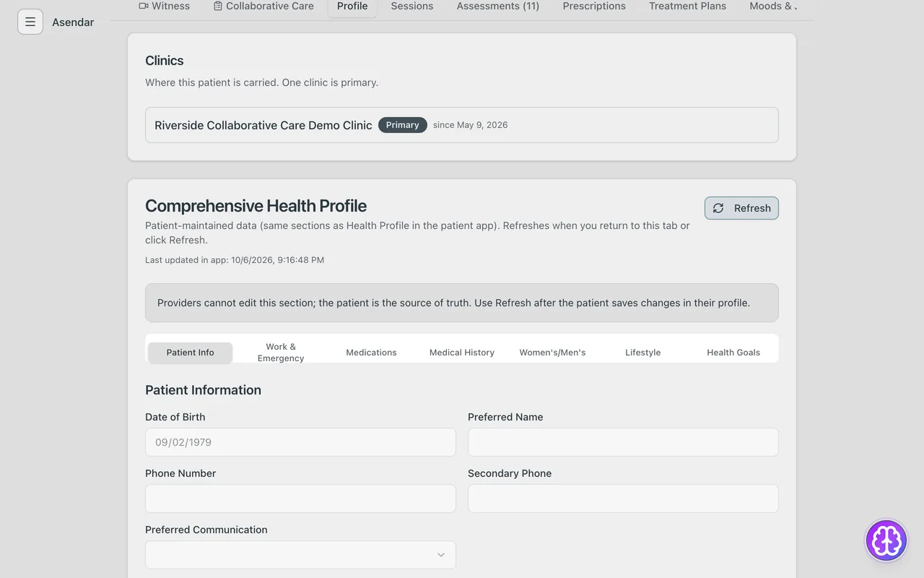Click the Refresh button label

752,208
